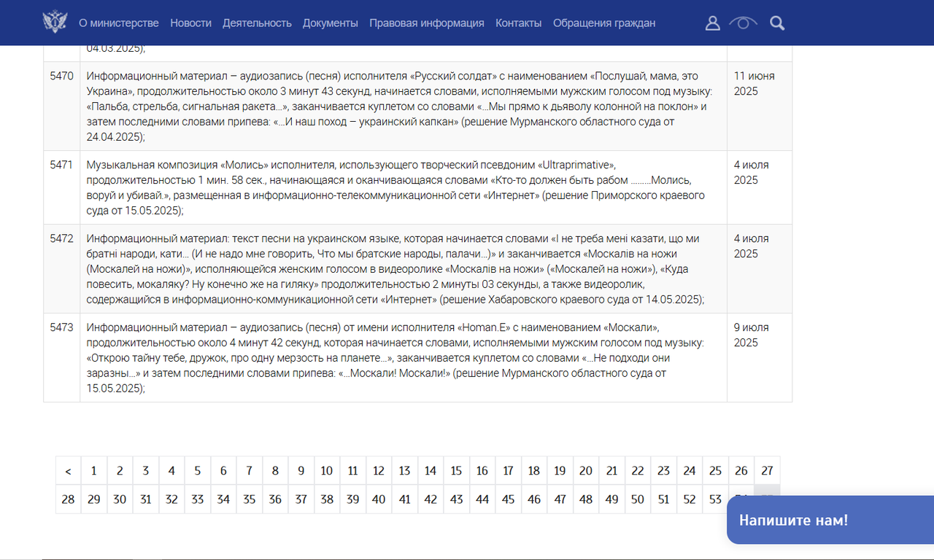Image resolution: width=934 pixels, height=560 pixels.
Task: Go to page 20 in pagination
Action: point(586,471)
